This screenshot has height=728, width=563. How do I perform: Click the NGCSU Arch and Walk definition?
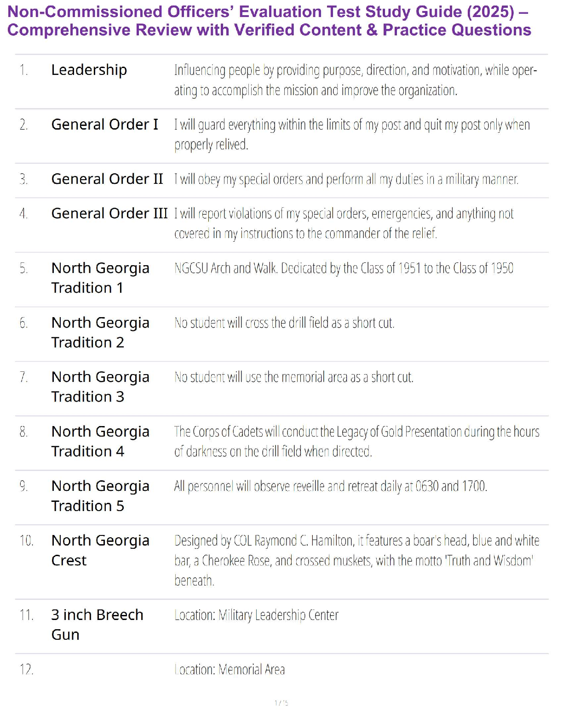click(344, 268)
